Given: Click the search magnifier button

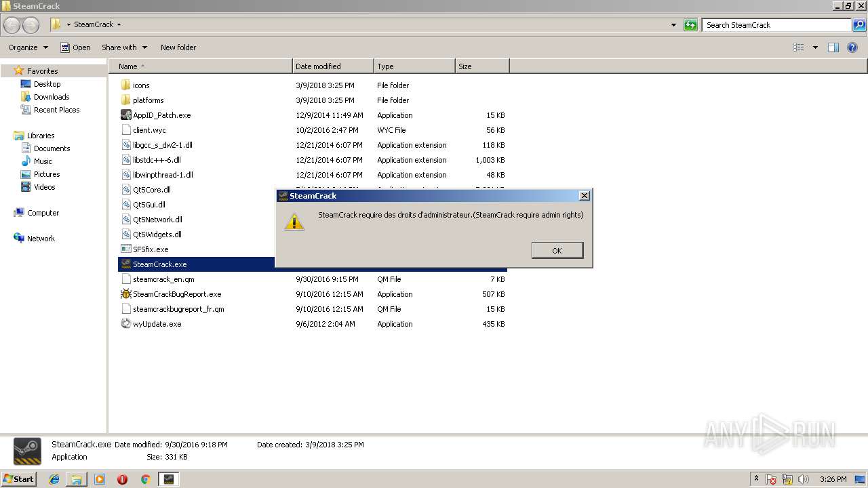Looking at the screenshot, I should coord(859,25).
